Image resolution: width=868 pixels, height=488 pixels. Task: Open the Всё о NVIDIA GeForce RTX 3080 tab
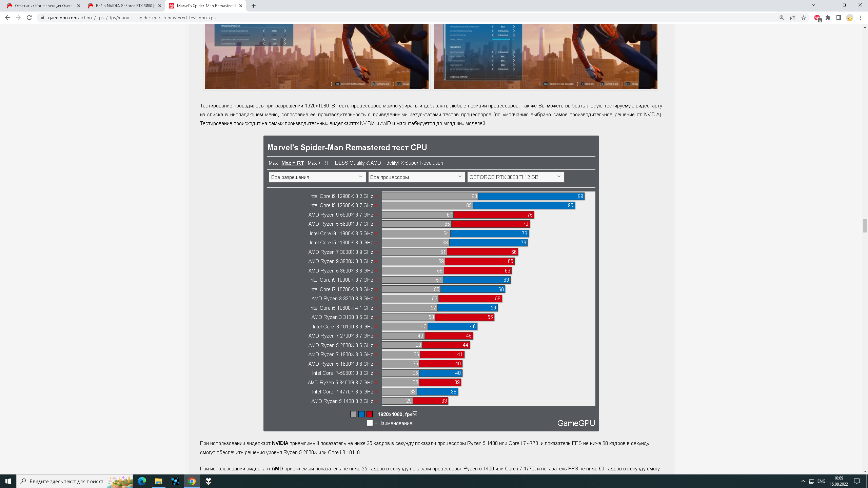[x=124, y=6]
